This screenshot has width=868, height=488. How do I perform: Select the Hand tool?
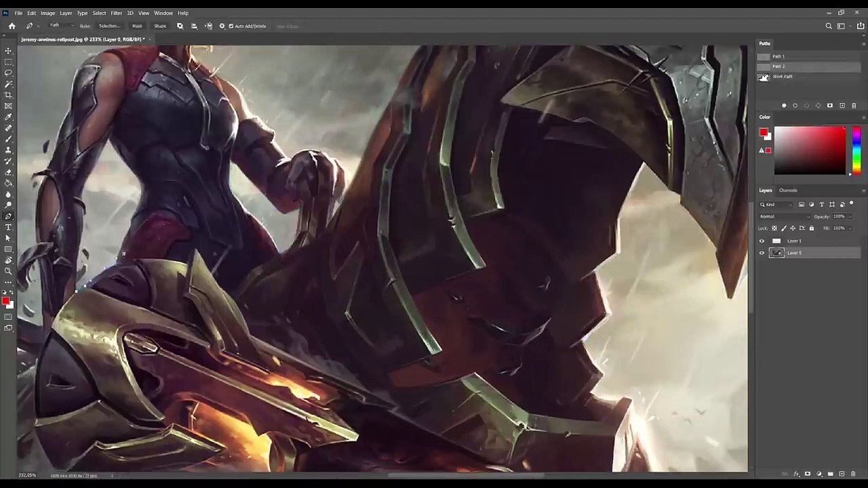tap(8, 260)
